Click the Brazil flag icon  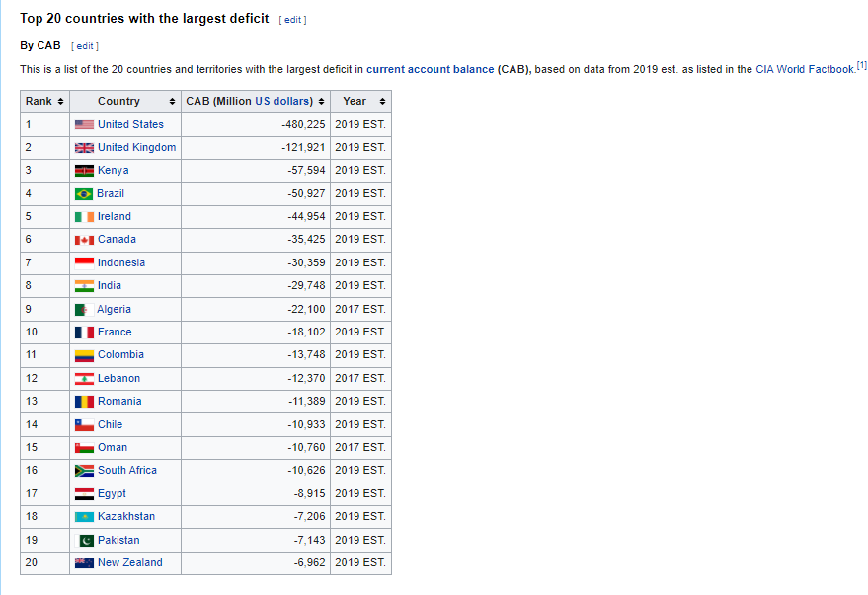click(x=84, y=193)
